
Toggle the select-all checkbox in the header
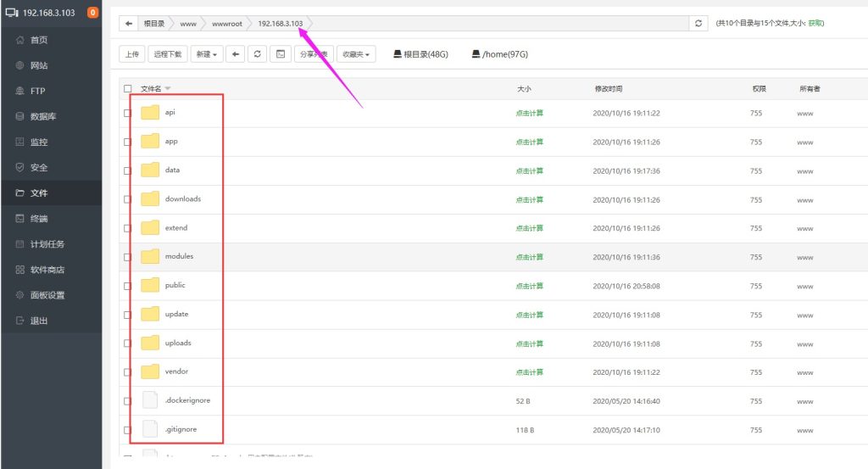click(128, 88)
